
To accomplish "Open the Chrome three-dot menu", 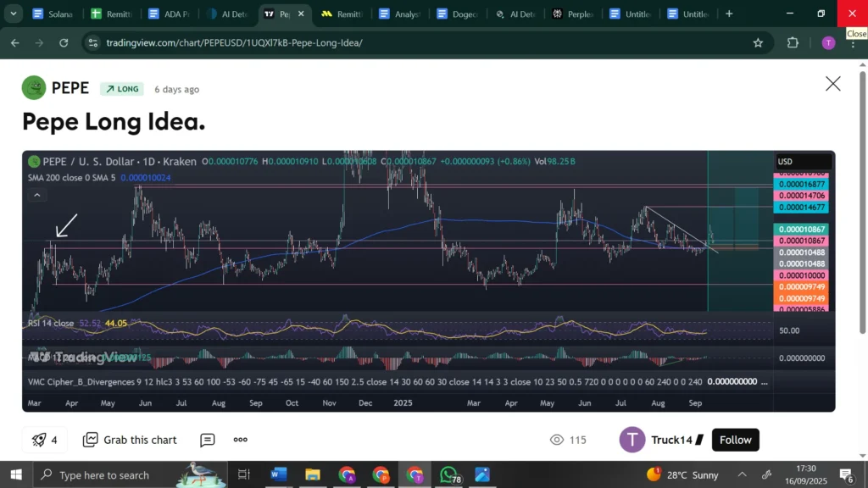I will pyautogui.click(x=853, y=43).
